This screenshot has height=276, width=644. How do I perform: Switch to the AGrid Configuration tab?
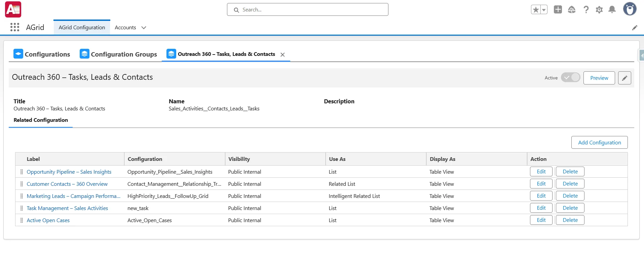pos(82,28)
